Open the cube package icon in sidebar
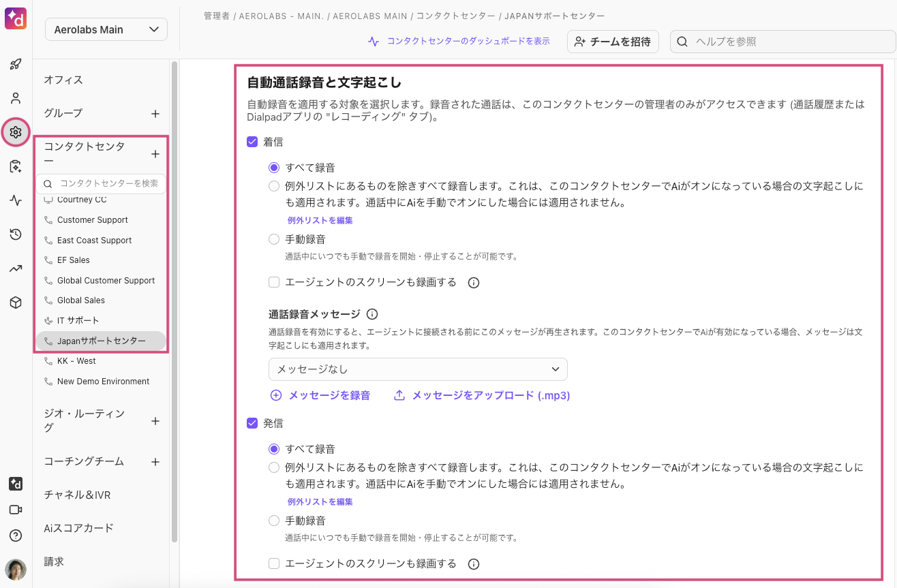This screenshot has height=588, width=897. (x=16, y=303)
